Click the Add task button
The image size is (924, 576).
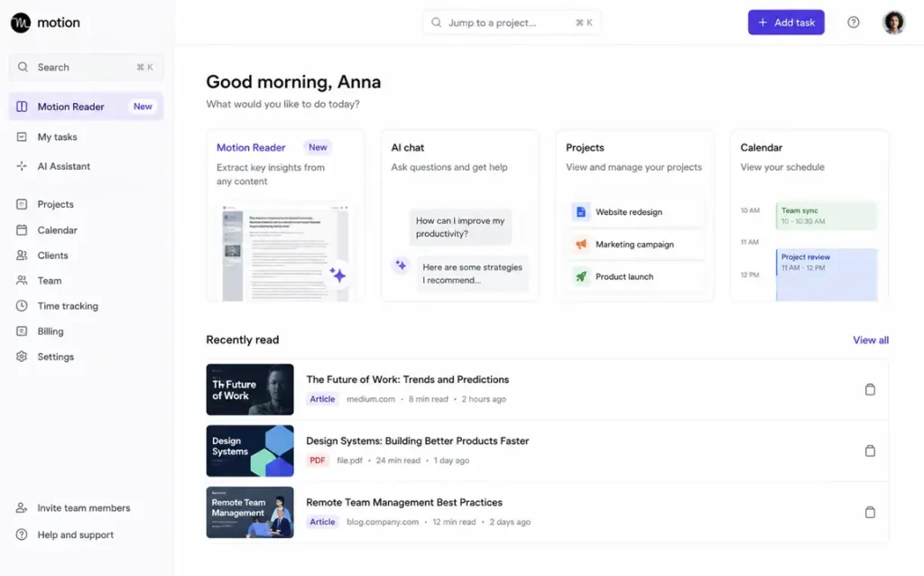[786, 23]
